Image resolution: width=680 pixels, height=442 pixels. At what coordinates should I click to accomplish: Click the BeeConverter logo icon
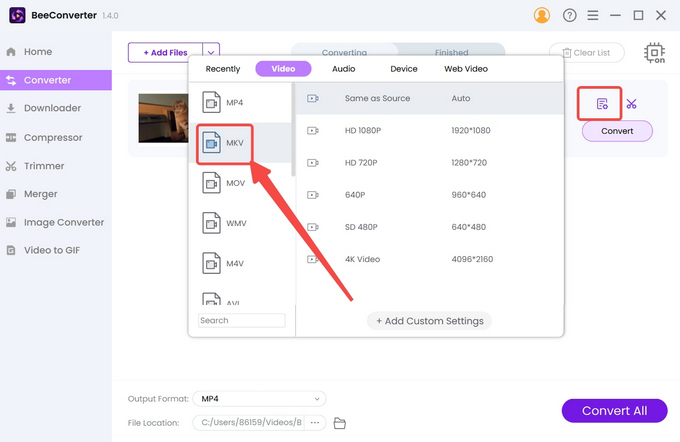[17, 15]
